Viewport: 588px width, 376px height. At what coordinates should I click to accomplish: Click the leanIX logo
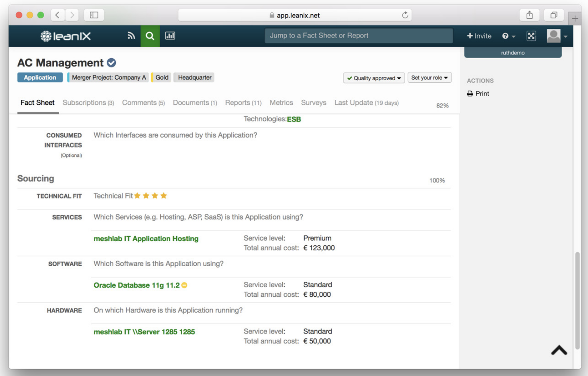66,36
